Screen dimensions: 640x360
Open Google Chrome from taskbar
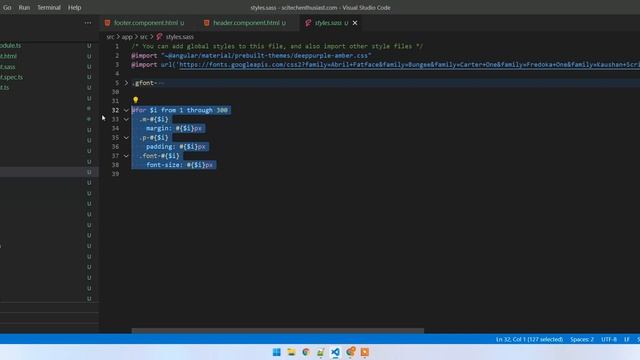coord(306,352)
